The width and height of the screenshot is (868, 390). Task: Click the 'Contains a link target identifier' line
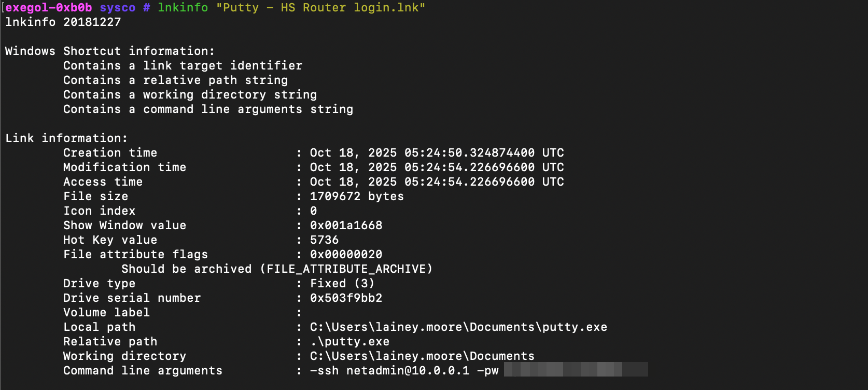click(x=183, y=66)
